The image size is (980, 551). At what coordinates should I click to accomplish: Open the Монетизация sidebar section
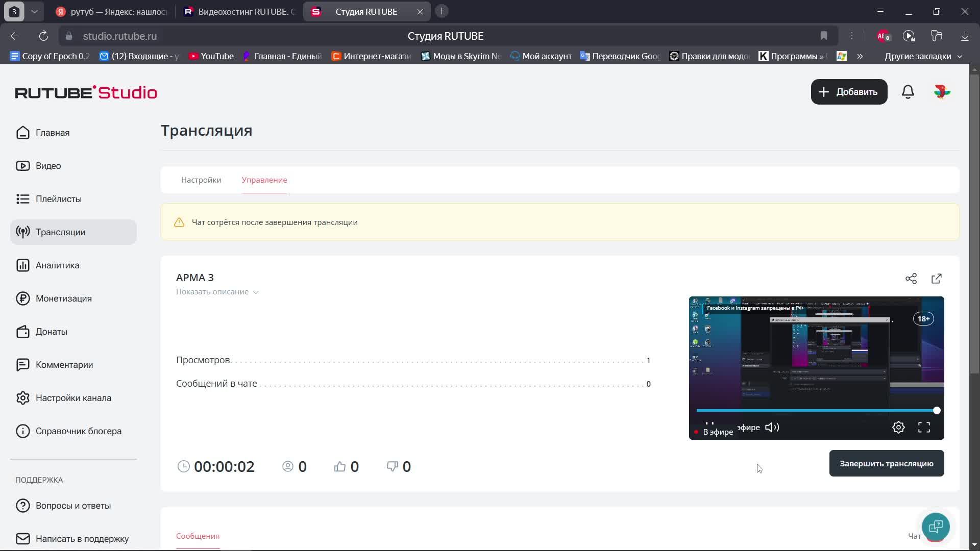(73, 298)
